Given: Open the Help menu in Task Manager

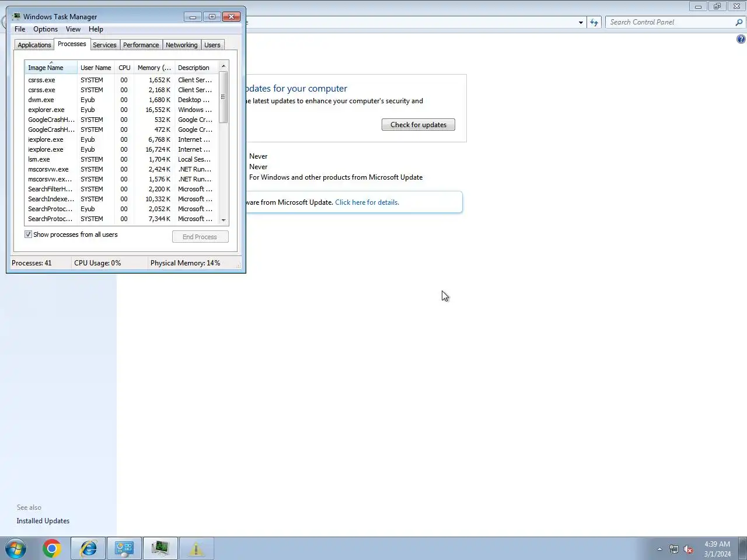Looking at the screenshot, I should coord(96,29).
